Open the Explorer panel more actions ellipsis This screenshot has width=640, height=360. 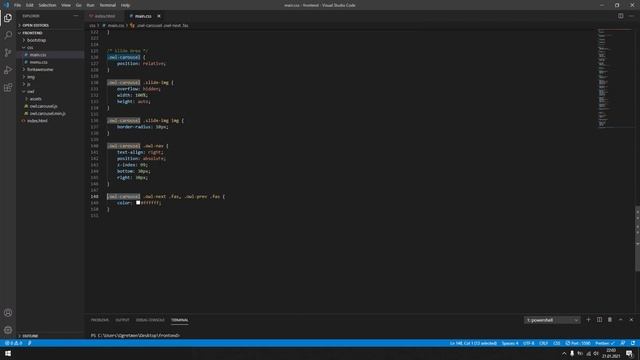tap(76, 16)
